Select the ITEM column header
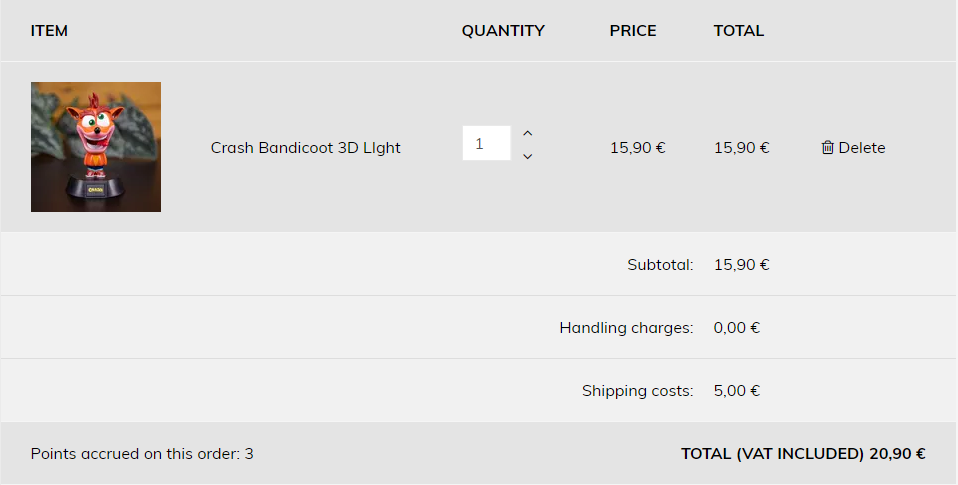The height and width of the screenshot is (485, 958). pos(49,31)
